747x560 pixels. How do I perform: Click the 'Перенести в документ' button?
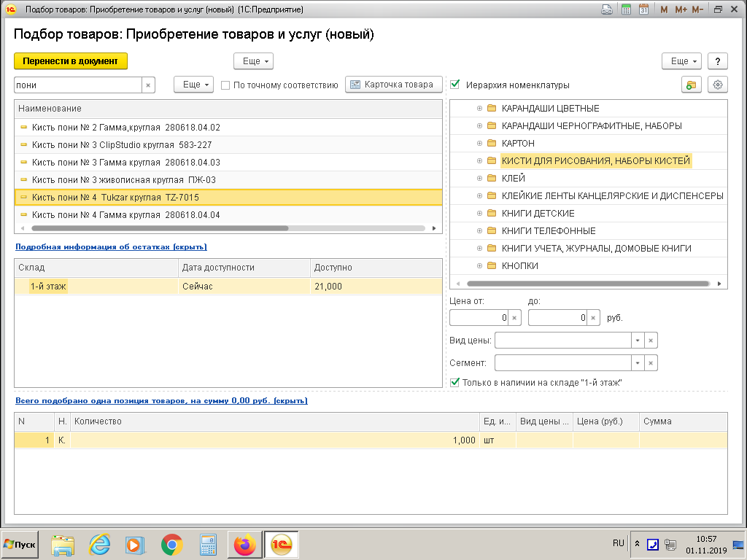[x=71, y=61]
